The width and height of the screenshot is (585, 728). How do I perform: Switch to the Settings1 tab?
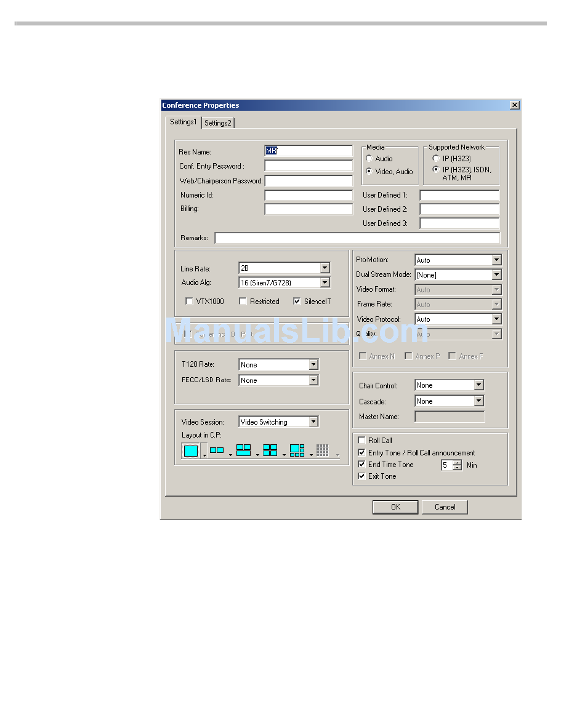[183, 122]
